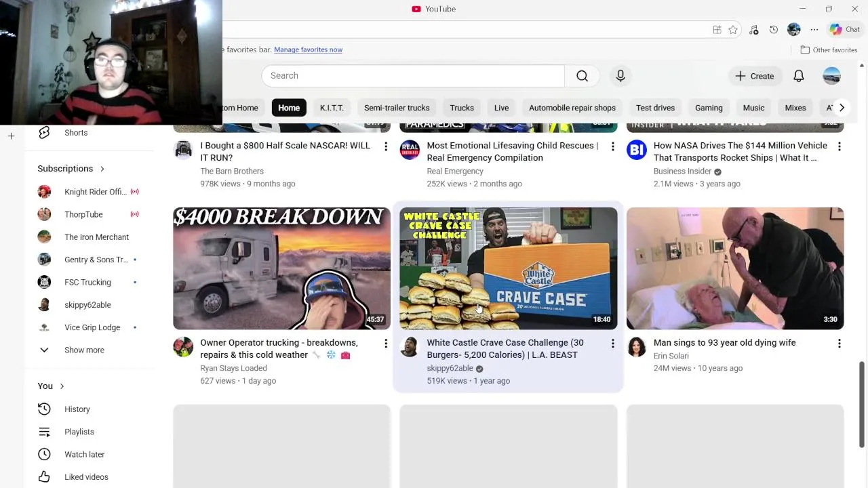Open the History sidebar item
The width and height of the screenshot is (868, 488).
click(x=90, y=409)
